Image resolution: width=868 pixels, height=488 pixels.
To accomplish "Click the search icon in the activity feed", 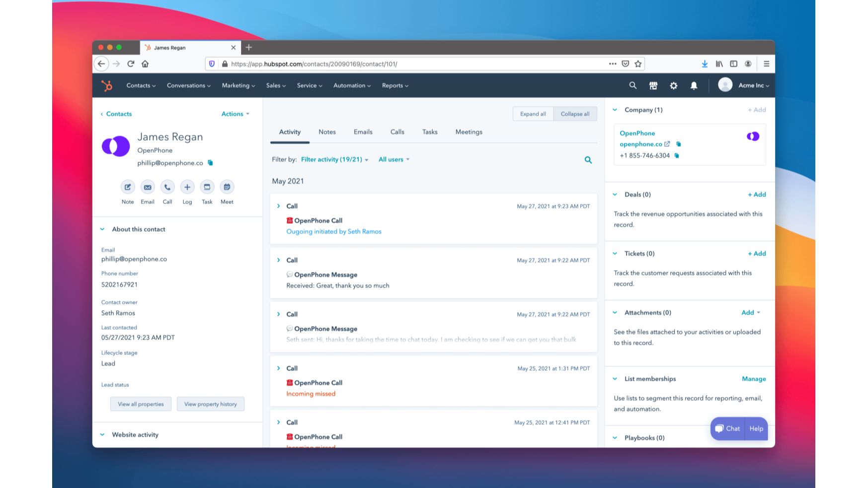I will point(588,159).
